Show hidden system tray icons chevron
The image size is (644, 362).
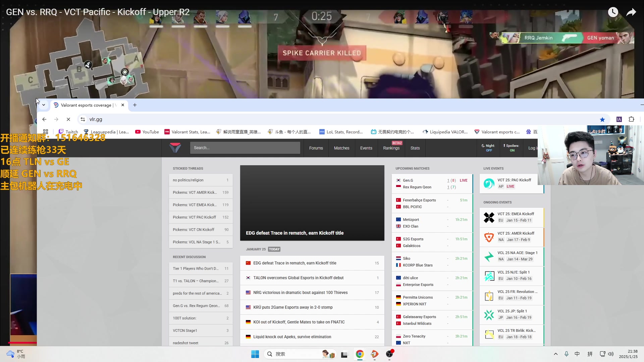(556, 354)
